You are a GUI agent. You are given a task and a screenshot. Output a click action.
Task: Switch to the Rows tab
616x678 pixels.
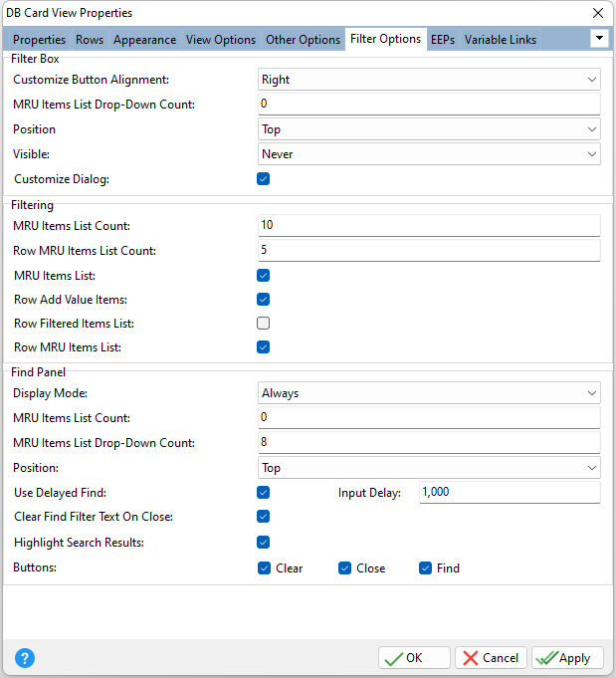coord(90,40)
